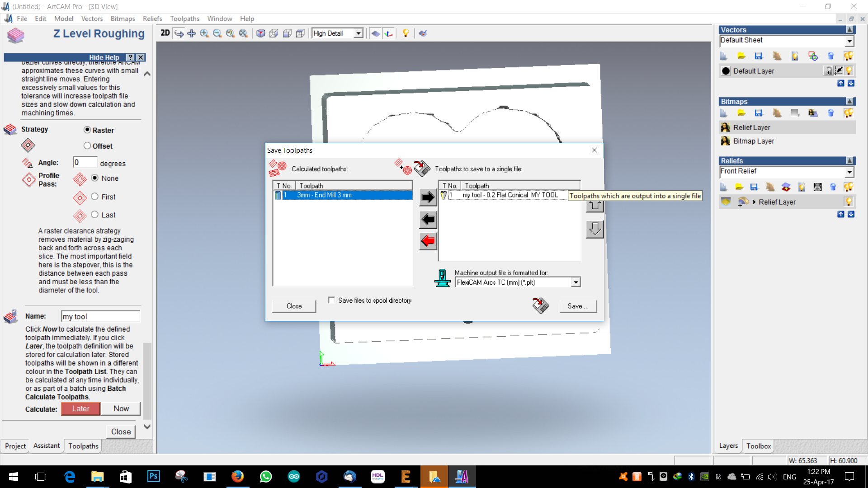Collapse the Reliefs panel
The image size is (868, 488).
(849, 161)
